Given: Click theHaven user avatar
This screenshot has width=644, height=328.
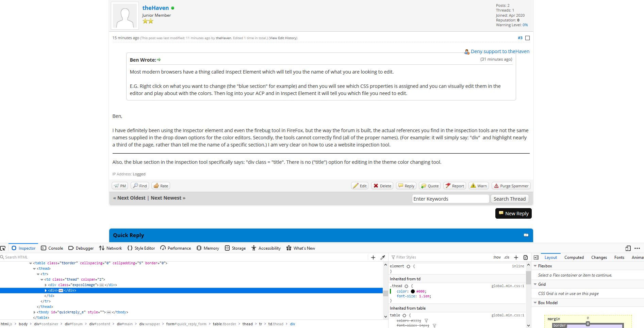Looking at the screenshot, I should [125, 16].
